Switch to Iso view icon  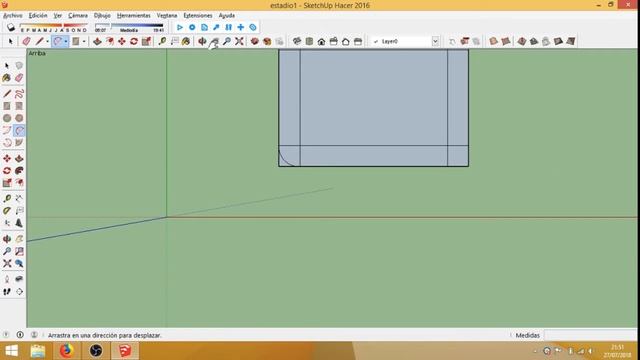pyautogui.click(x=297, y=41)
